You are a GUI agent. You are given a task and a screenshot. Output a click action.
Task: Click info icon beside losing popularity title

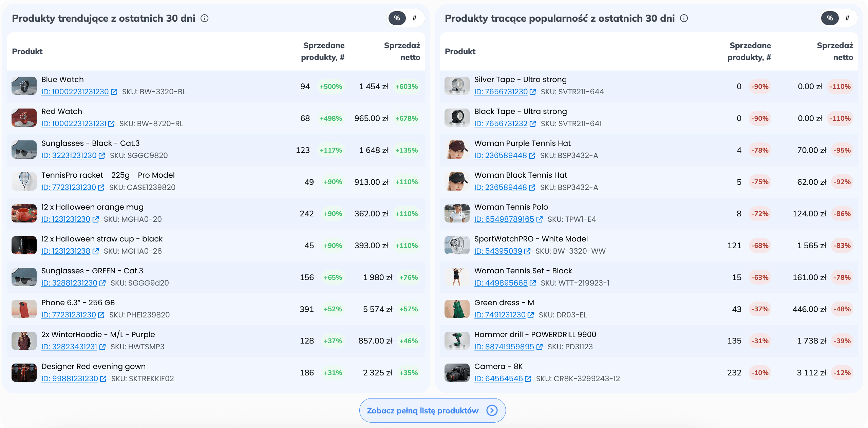click(x=684, y=18)
